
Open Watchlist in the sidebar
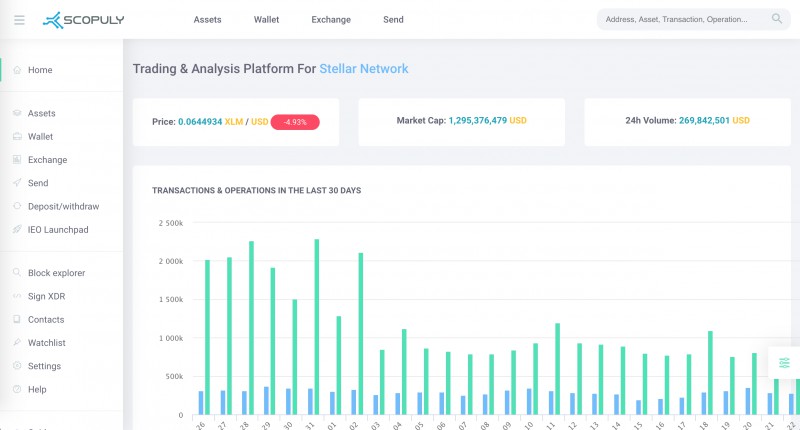point(46,343)
